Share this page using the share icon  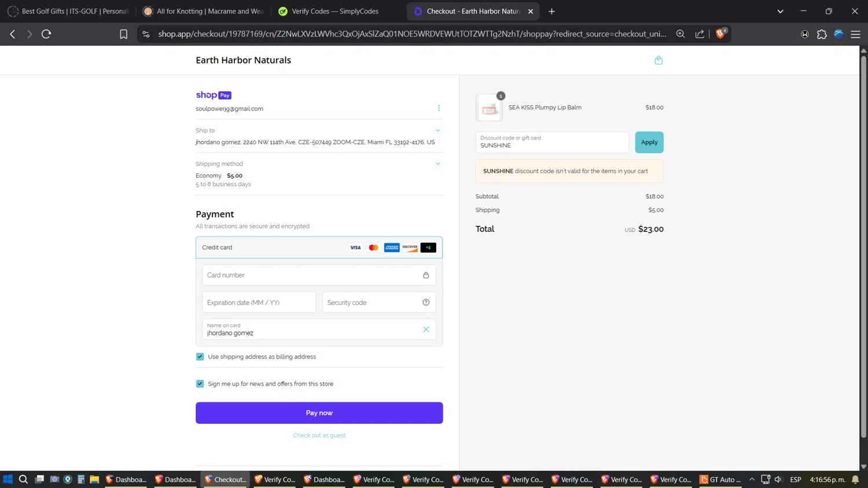point(700,34)
